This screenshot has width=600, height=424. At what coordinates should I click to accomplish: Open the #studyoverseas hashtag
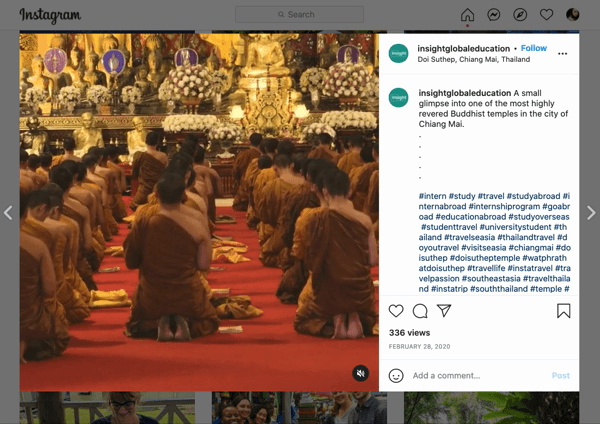(539, 217)
